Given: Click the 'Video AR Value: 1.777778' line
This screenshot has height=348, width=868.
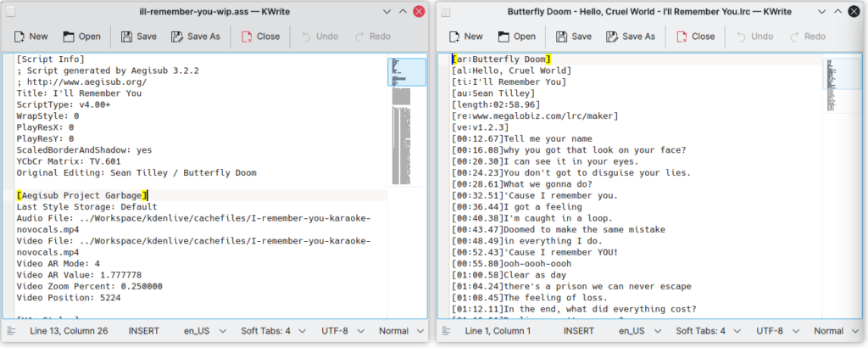Looking at the screenshot, I should click(79, 275).
